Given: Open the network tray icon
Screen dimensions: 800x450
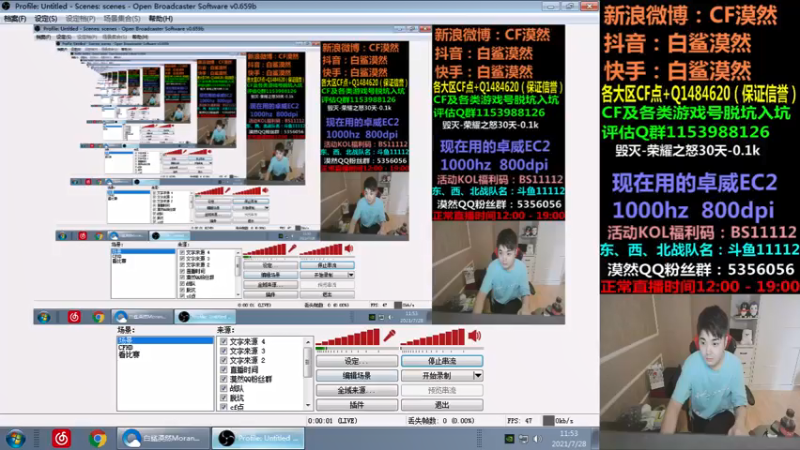Looking at the screenshot, I should [523, 439].
